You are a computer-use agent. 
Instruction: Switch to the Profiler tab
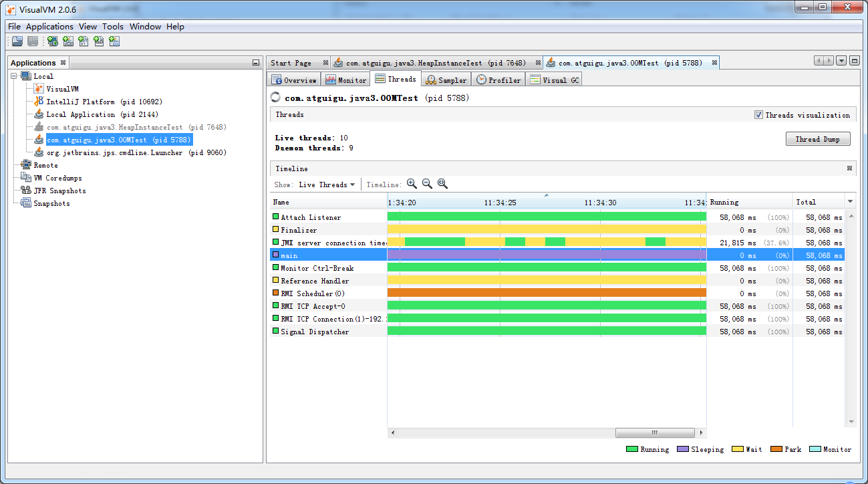(498, 80)
